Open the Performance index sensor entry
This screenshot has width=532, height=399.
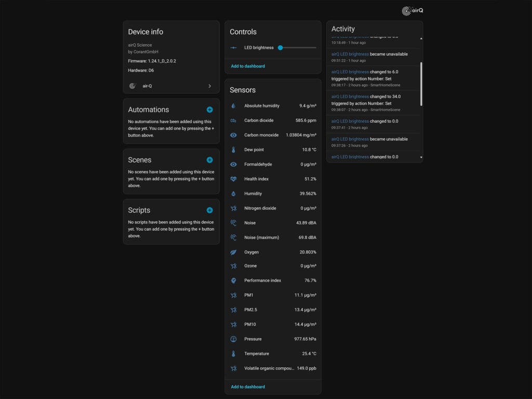click(x=273, y=281)
